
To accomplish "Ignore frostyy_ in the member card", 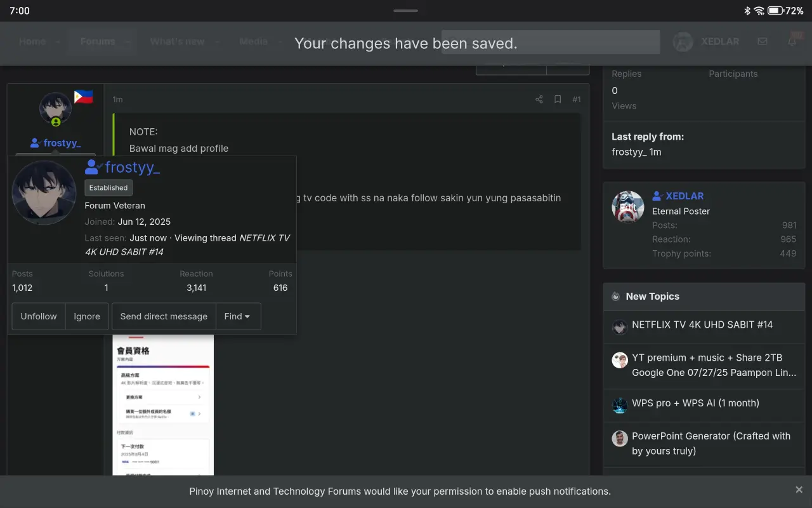I will [87, 316].
